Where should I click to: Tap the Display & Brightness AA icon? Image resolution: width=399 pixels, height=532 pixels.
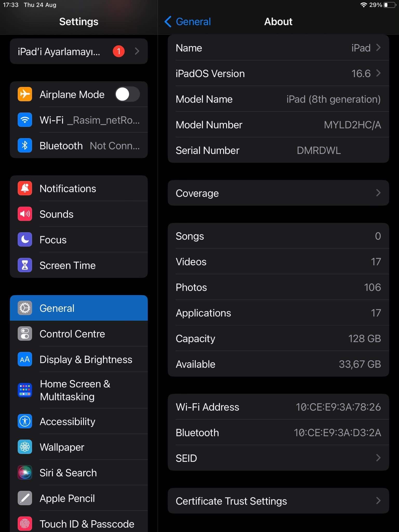pos(25,359)
